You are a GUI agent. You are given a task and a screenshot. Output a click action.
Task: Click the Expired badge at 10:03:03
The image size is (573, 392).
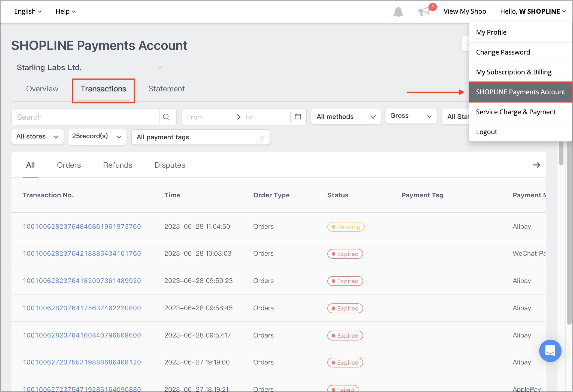coord(345,254)
